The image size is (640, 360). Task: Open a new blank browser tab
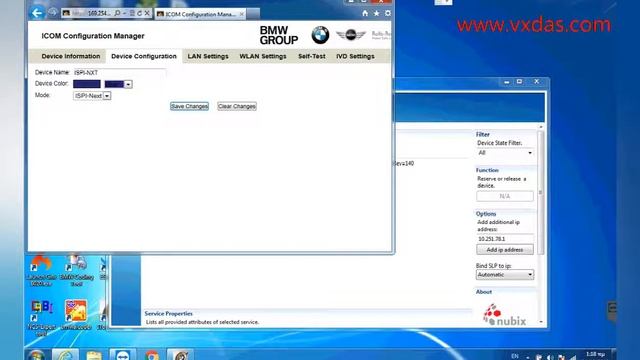pos(253,14)
